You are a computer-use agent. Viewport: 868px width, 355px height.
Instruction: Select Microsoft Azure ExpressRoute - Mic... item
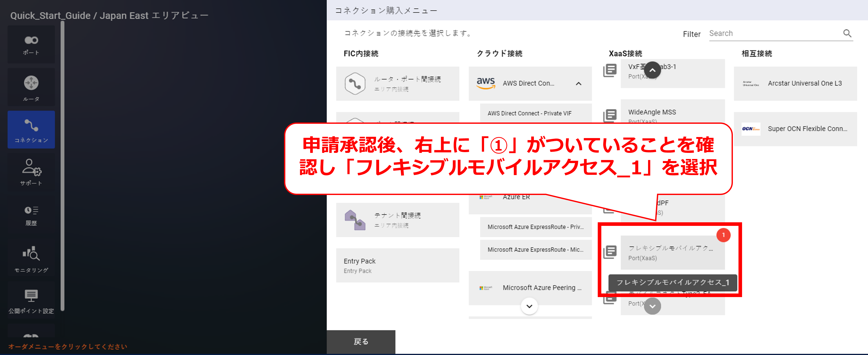(536, 250)
